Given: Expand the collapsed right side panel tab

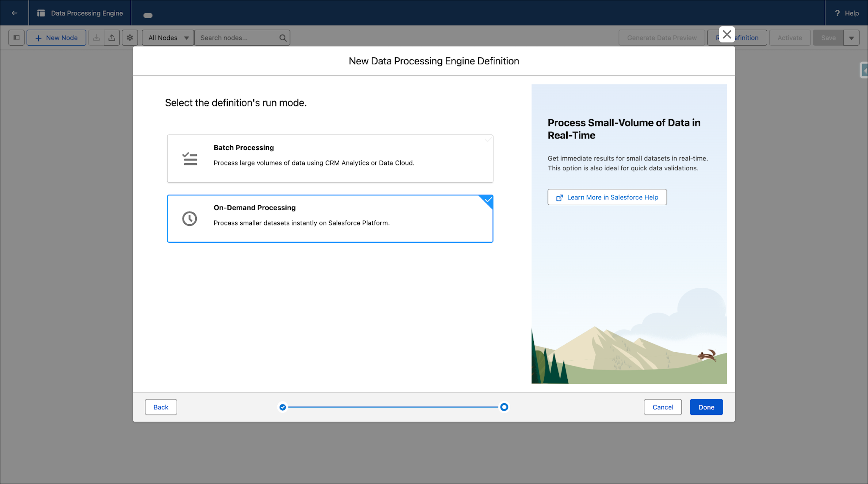Looking at the screenshot, I should tap(864, 70).
